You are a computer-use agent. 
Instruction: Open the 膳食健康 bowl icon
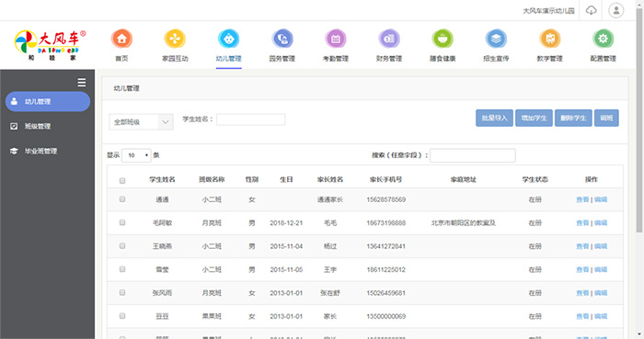click(443, 39)
